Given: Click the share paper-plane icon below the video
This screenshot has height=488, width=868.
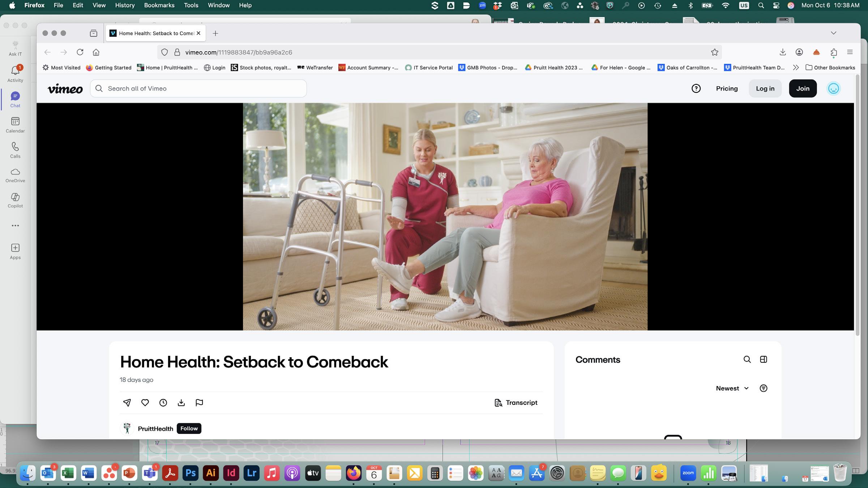Looking at the screenshot, I should point(127,402).
